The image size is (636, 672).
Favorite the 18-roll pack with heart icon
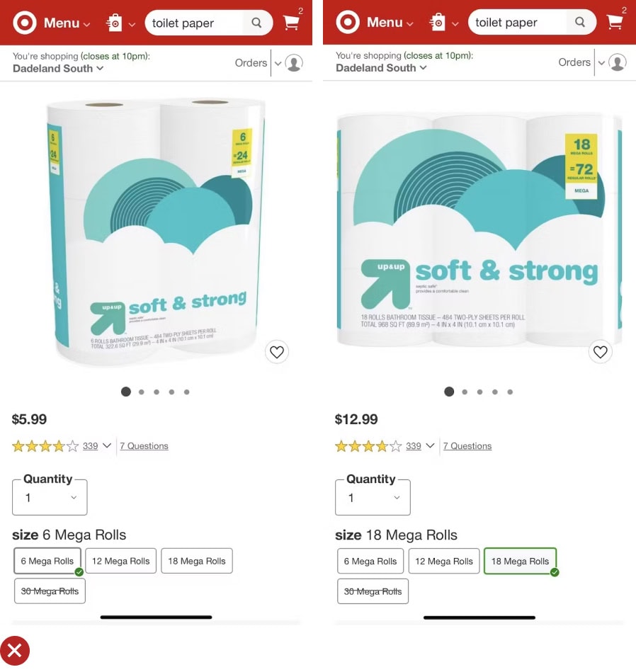600,352
